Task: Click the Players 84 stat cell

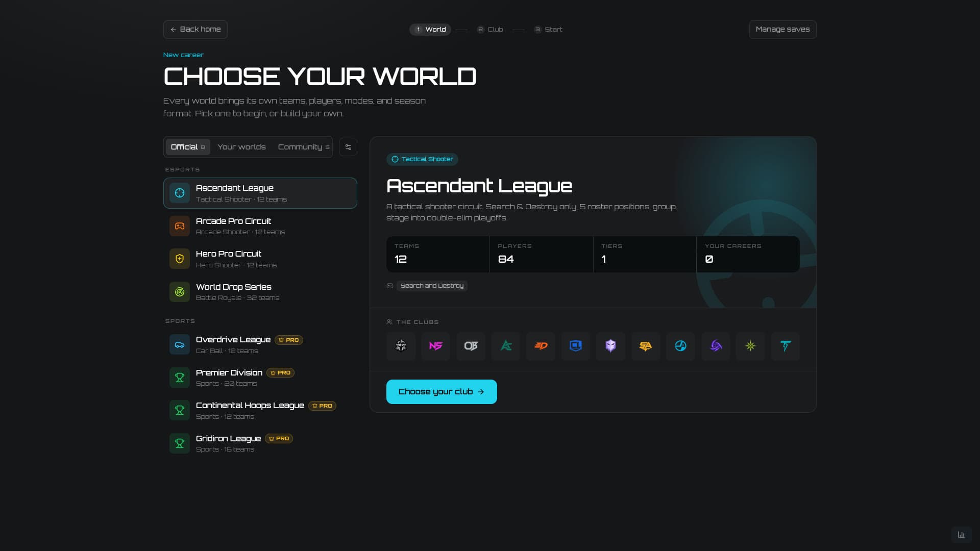Action: (x=541, y=254)
